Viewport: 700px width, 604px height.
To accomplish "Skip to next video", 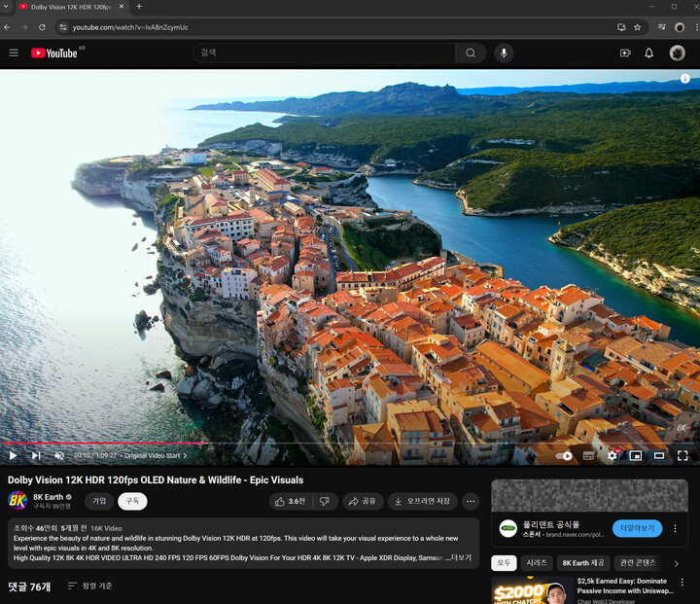I will point(36,455).
